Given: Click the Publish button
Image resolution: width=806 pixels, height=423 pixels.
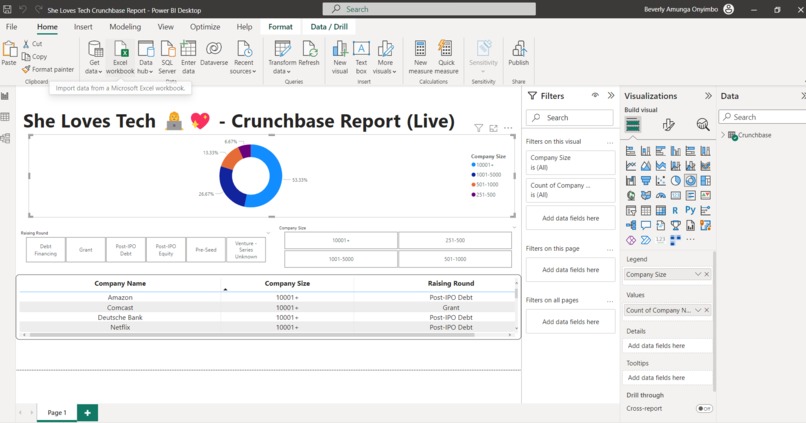Looking at the screenshot, I should coord(518,53).
